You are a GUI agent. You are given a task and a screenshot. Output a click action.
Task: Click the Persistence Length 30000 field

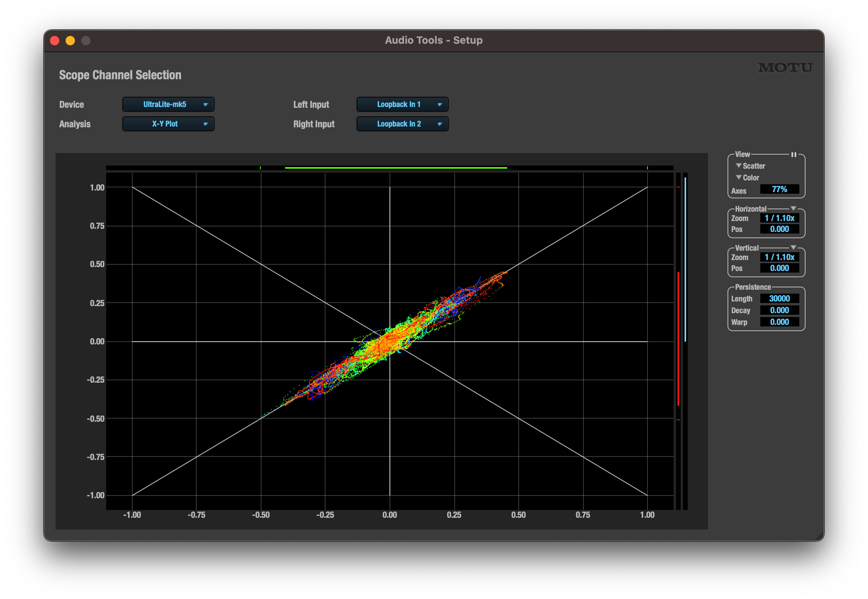coord(779,299)
